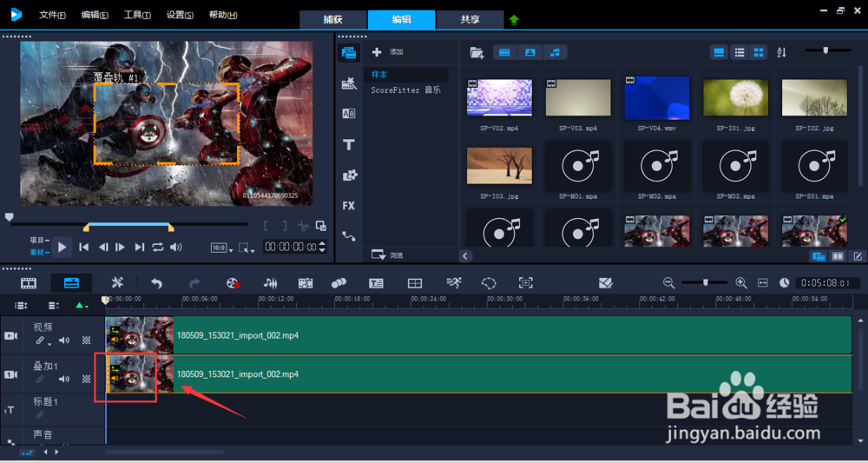868x463 pixels.
Task: Zoom out the timeline
Action: coord(668,283)
